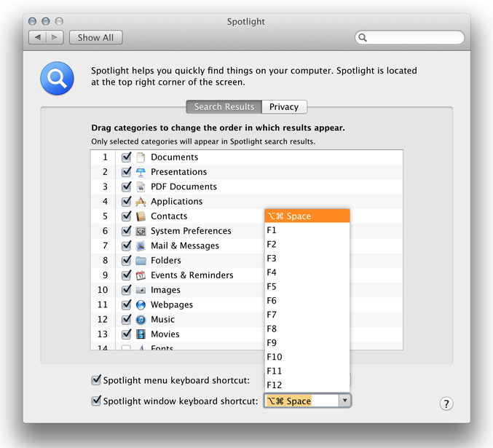The image size is (493, 448).
Task: Choose F2 from the shortcut list
Action: [307, 245]
